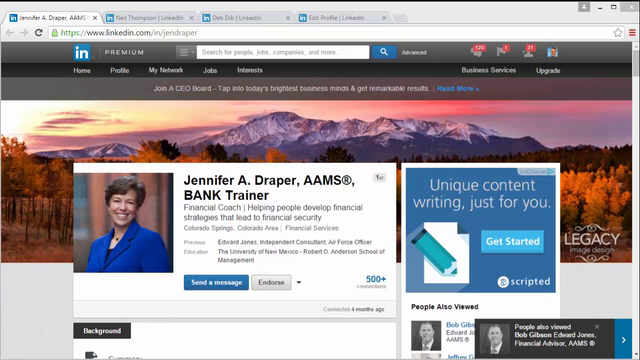This screenshot has width=640, height=360.
Task: Open the flag notifications icon
Action: click(502, 51)
